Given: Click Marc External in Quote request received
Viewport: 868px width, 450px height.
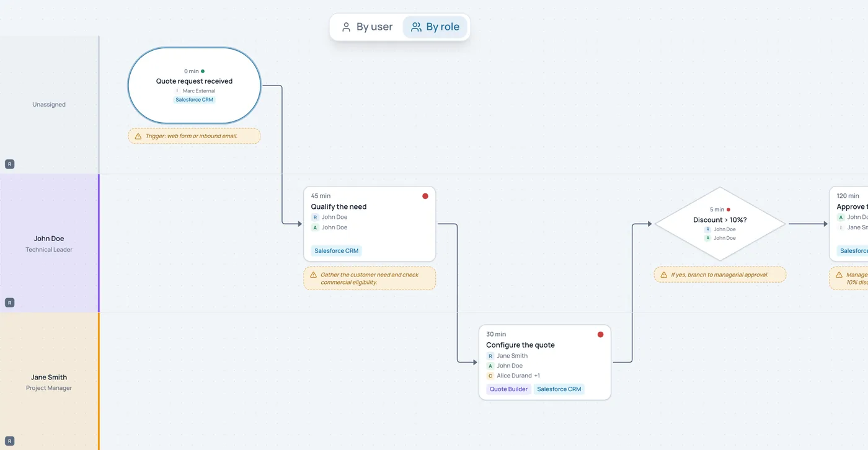Looking at the screenshot, I should point(199,91).
